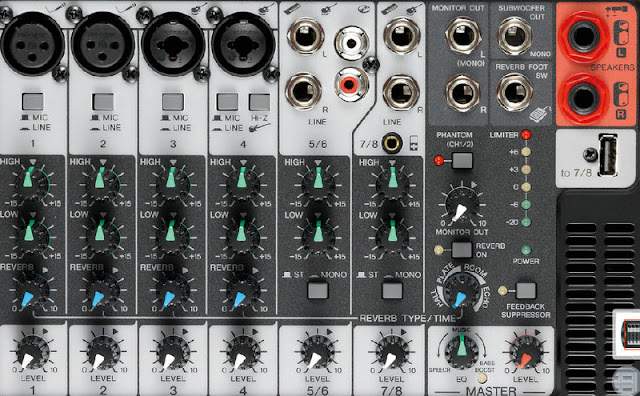Click the red SPEAKERS R output jack

click(584, 98)
